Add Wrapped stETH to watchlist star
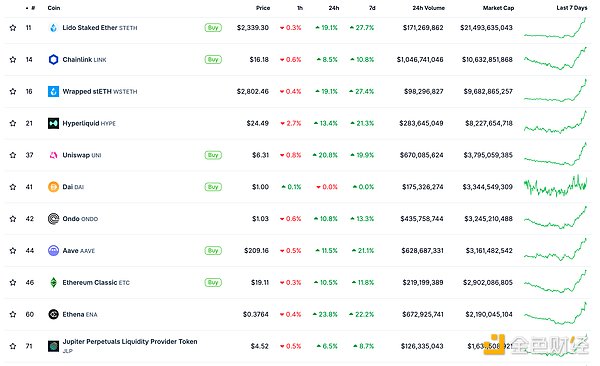This screenshot has width=600, height=366. pyautogui.click(x=13, y=91)
